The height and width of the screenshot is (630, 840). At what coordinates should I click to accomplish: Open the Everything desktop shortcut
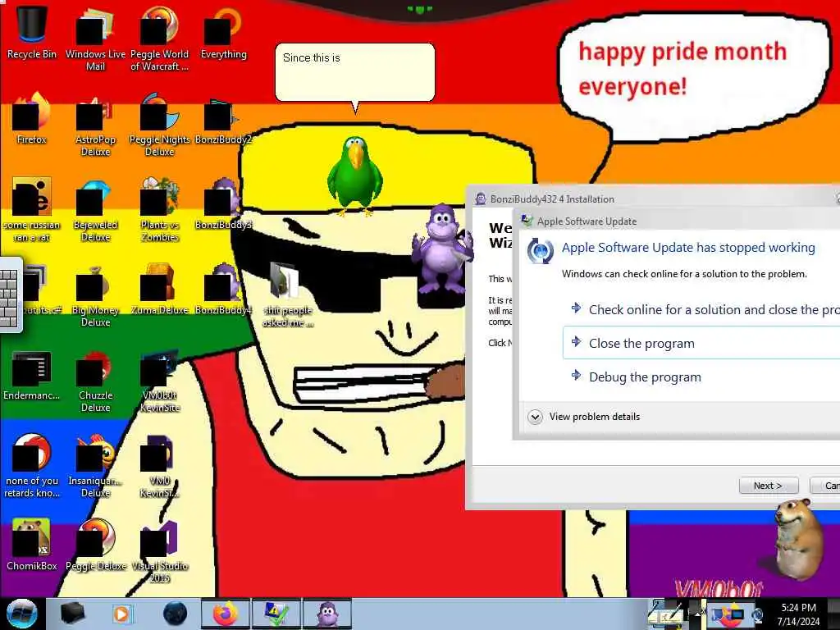point(223,32)
